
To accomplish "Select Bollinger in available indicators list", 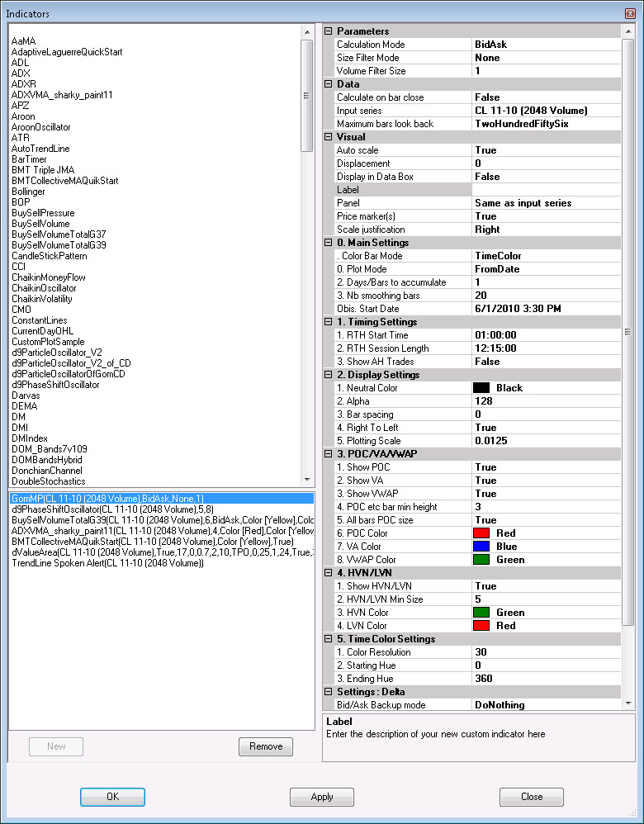I will pos(28,192).
